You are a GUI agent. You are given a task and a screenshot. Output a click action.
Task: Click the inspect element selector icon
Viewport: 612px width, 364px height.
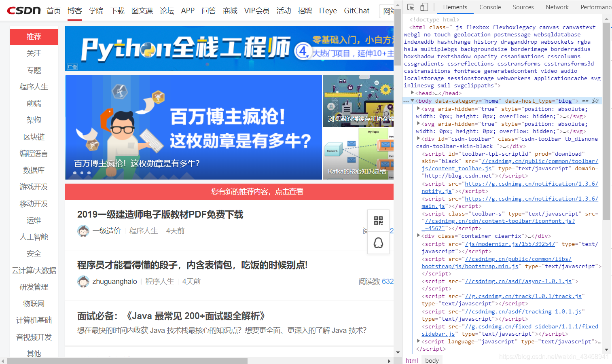[411, 7]
